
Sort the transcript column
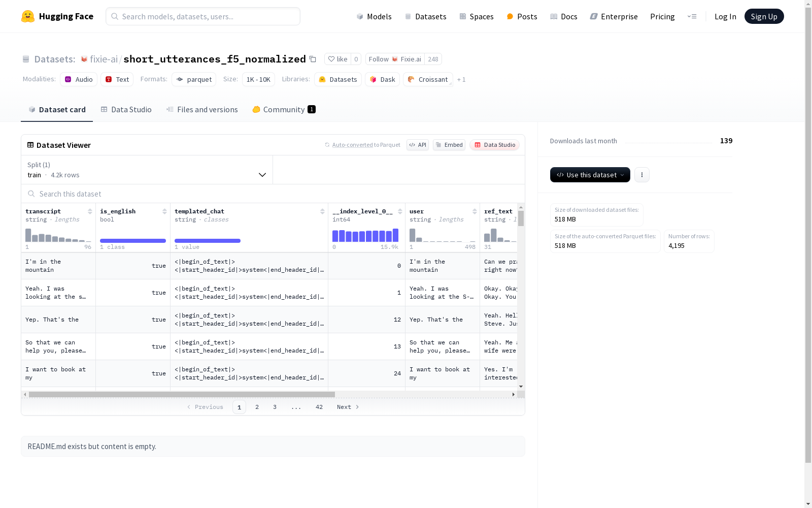pyautogui.click(x=90, y=211)
